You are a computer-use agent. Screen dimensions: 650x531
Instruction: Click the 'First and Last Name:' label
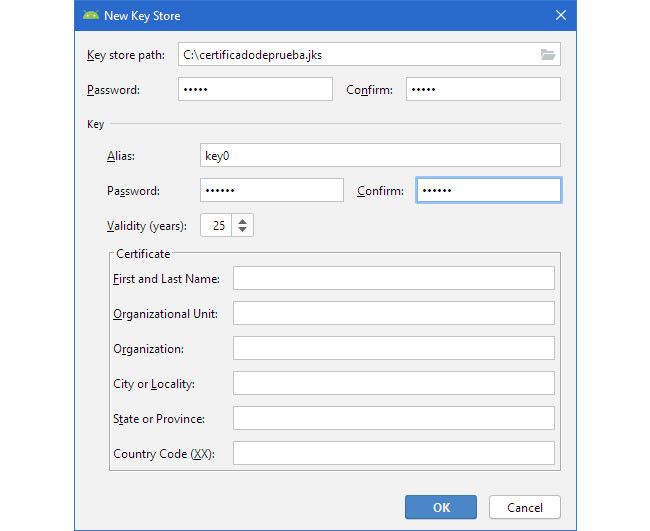166,279
